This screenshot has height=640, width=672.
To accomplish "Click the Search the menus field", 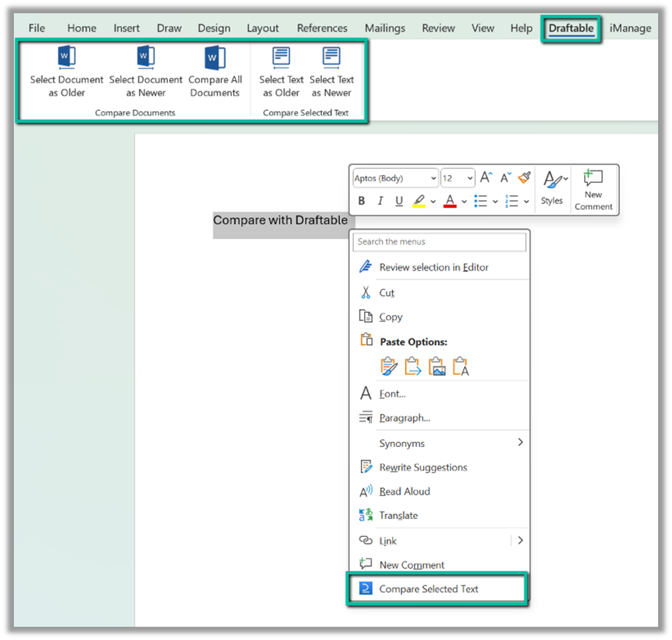I will (439, 242).
